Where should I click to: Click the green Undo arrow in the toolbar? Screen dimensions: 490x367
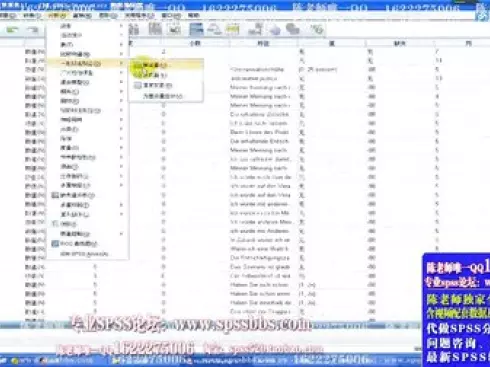coord(13,30)
